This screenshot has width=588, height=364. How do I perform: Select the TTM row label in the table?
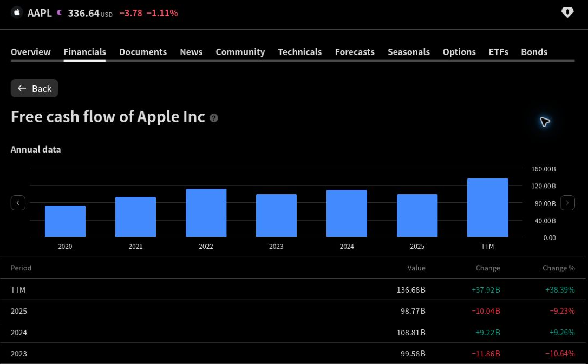coord(18,289)
